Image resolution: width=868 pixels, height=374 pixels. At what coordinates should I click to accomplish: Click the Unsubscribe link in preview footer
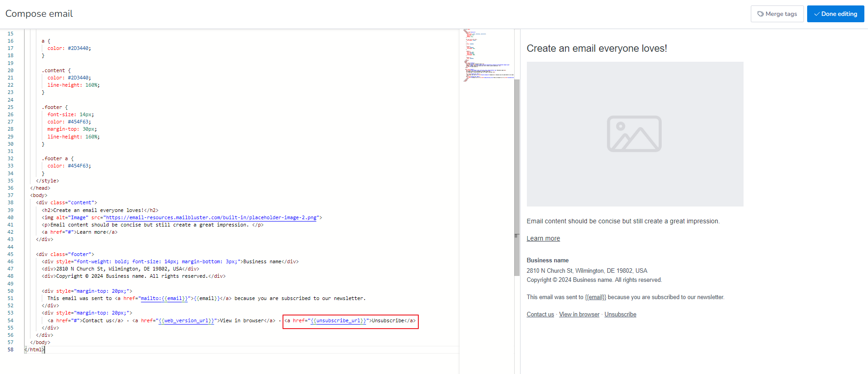620,314
